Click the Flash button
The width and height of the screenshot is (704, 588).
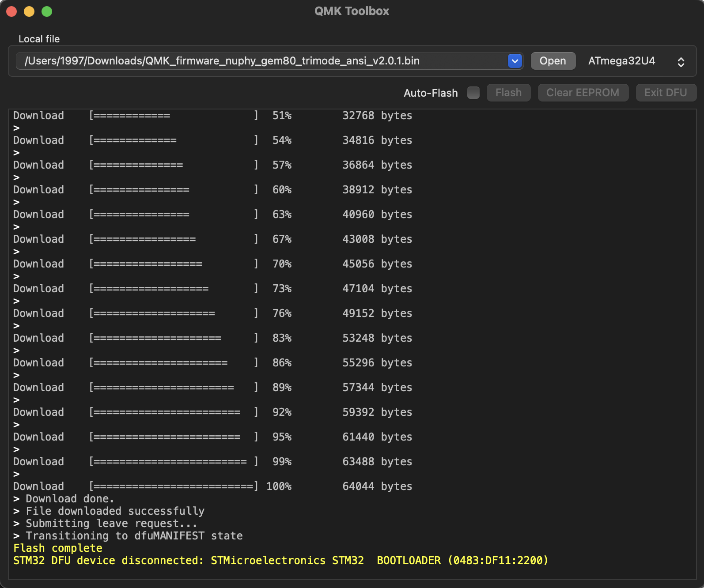click(509, 93)
